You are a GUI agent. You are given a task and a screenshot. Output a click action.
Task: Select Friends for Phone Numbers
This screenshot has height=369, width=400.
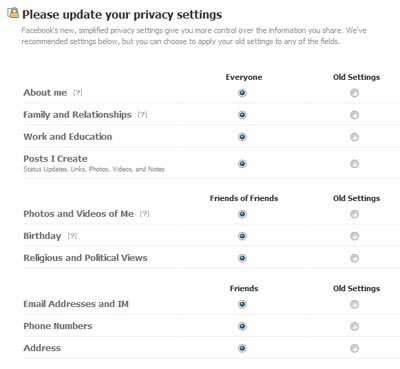pos(242,326)
